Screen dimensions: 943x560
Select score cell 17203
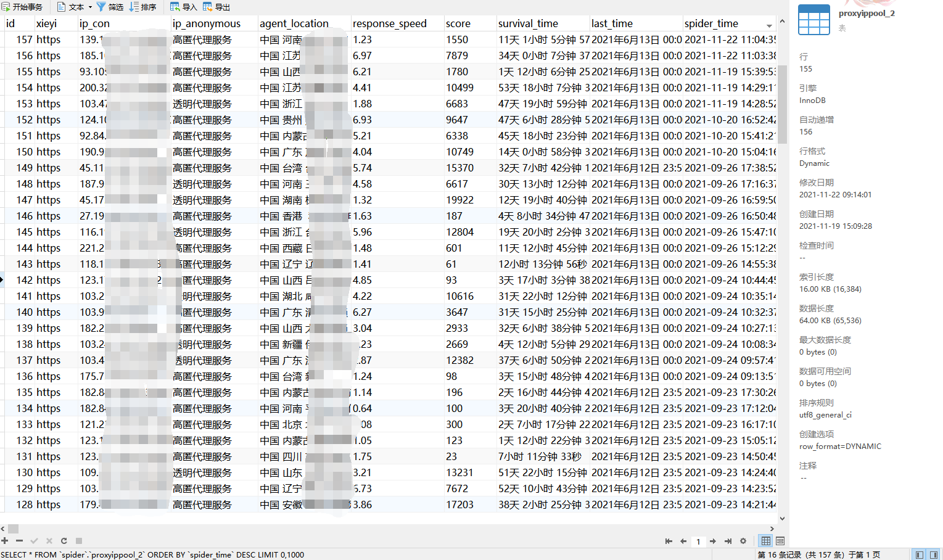tap(470, 504)
